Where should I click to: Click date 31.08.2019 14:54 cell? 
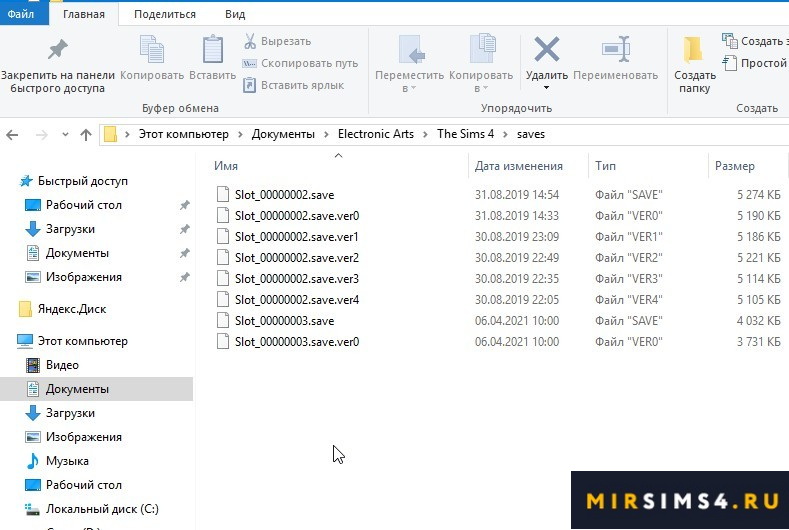pyautogui.click(x=517, y=195)
